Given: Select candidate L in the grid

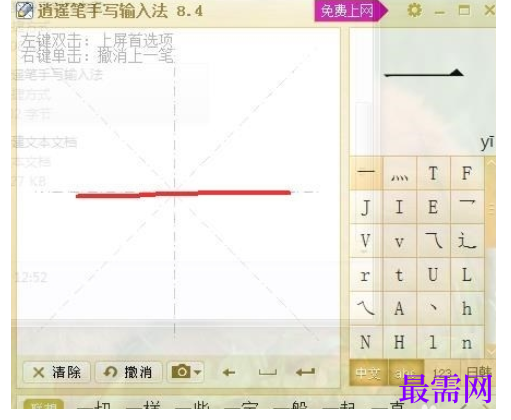Looking at the screenshot, I should click(x=467, y=275).
